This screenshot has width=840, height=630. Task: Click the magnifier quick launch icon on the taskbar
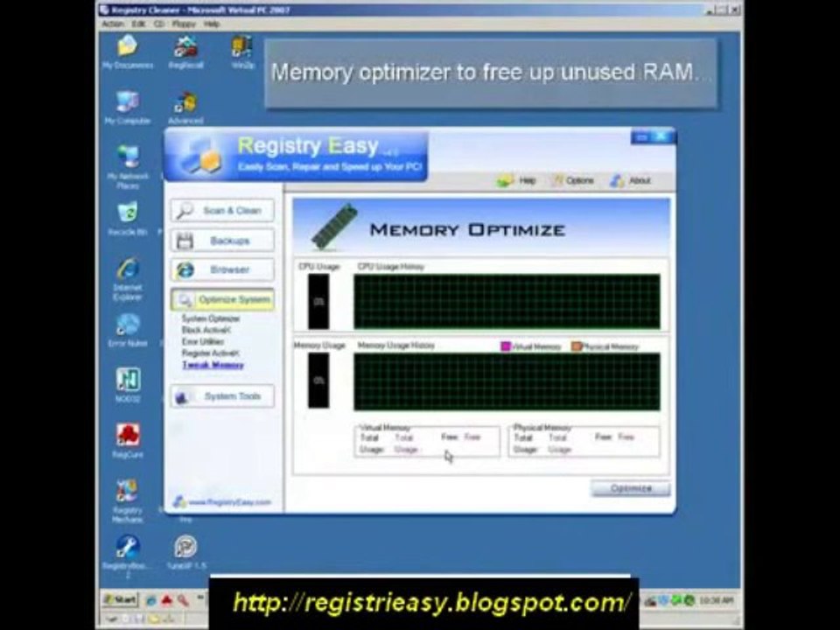click(182, 600)
